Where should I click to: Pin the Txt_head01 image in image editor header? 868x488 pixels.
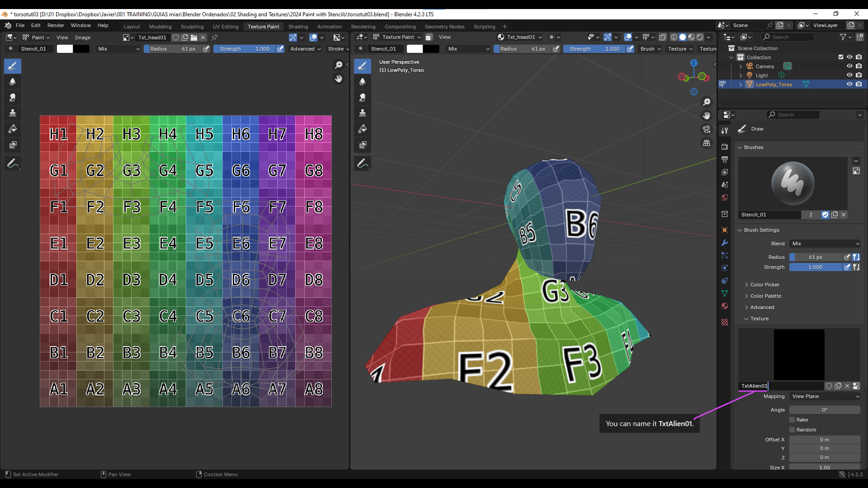click(x=214, y=38)
